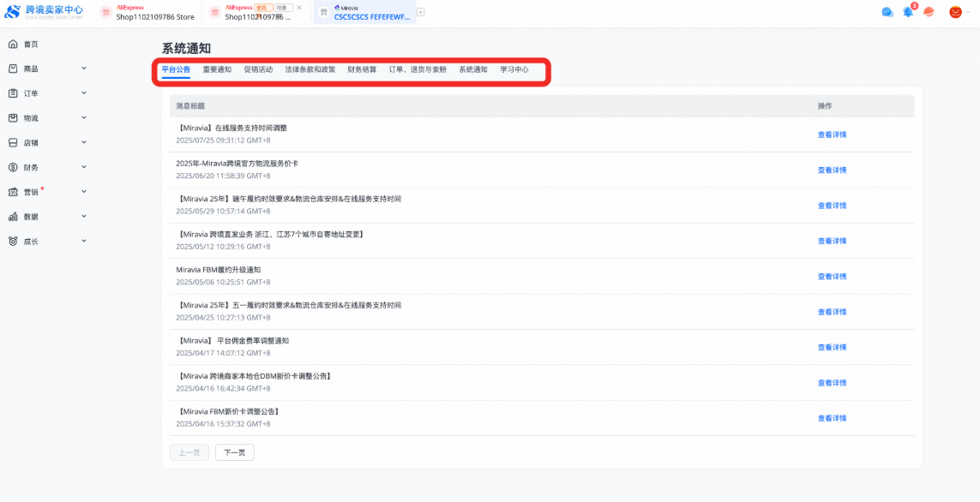This screenshot has height=502, width=980.
Task: Open the 数据 data analytics icon
Action: [12, 217]
